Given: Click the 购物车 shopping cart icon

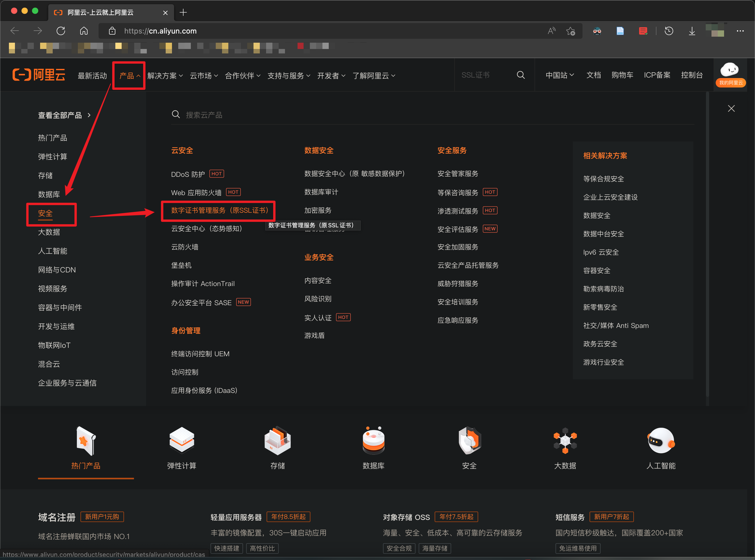Looking at the screenshot, I should coord(622,75).
